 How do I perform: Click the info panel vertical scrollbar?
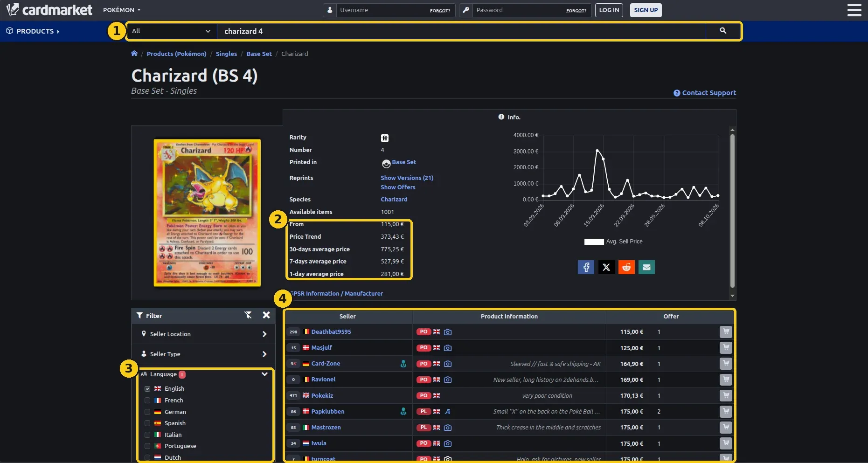click(x=732, y=212)
